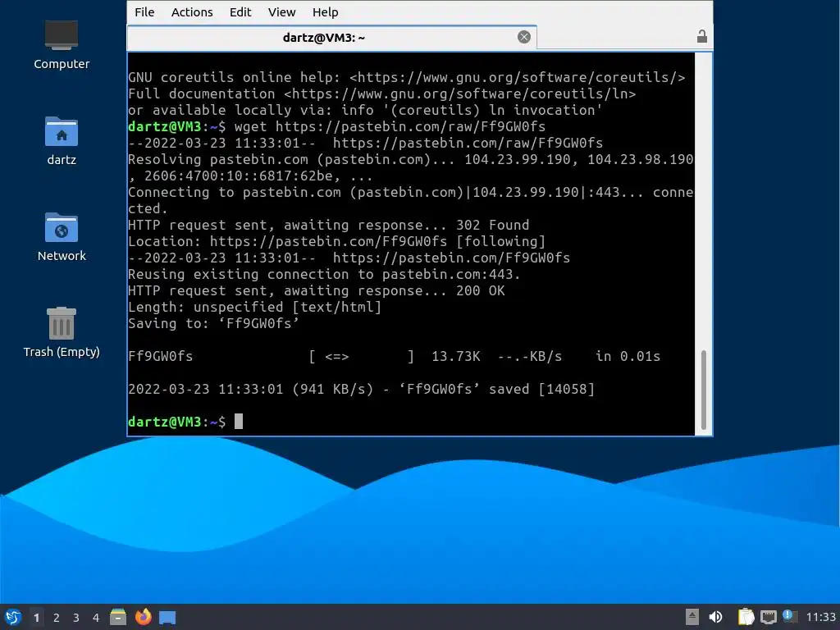The image size is (840, 630).
Task: Click the 13.73K download progress line
Action: click(x=395, y=356)
